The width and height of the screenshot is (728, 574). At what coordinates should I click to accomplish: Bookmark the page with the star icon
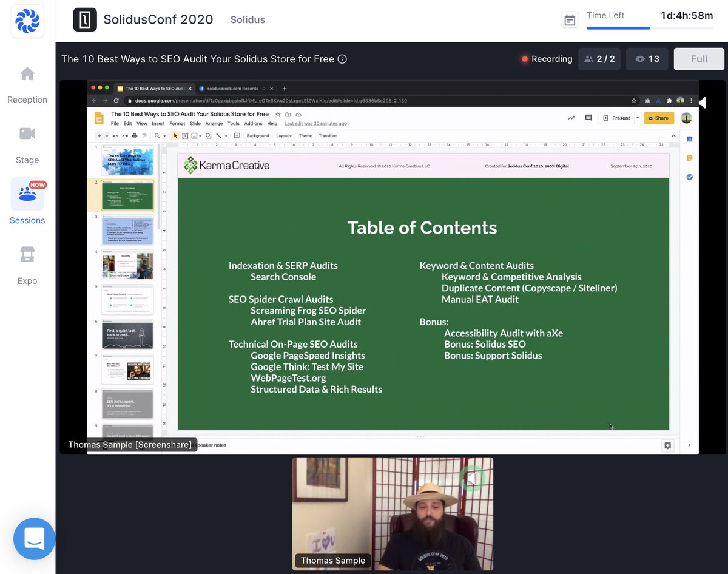(634, 101)
